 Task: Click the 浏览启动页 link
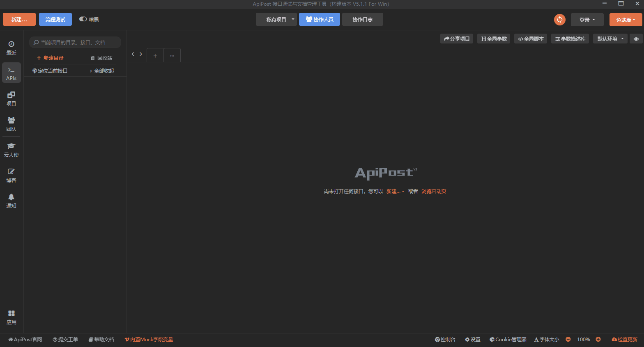[x=434, y=192]
